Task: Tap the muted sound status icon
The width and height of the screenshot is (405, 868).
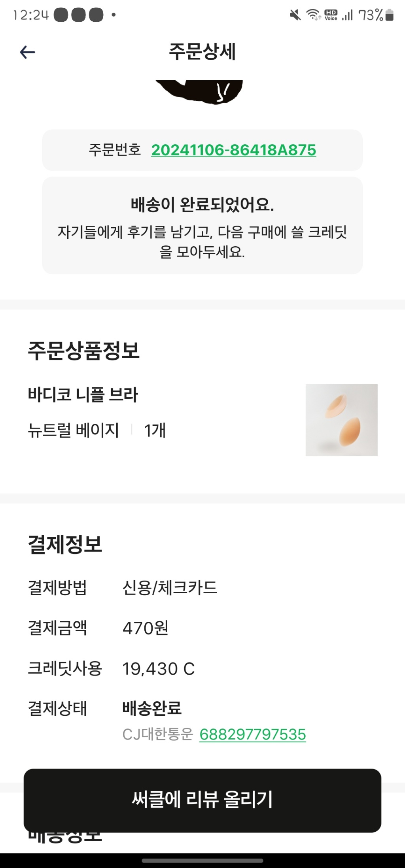Action: [x=295, y=15]
